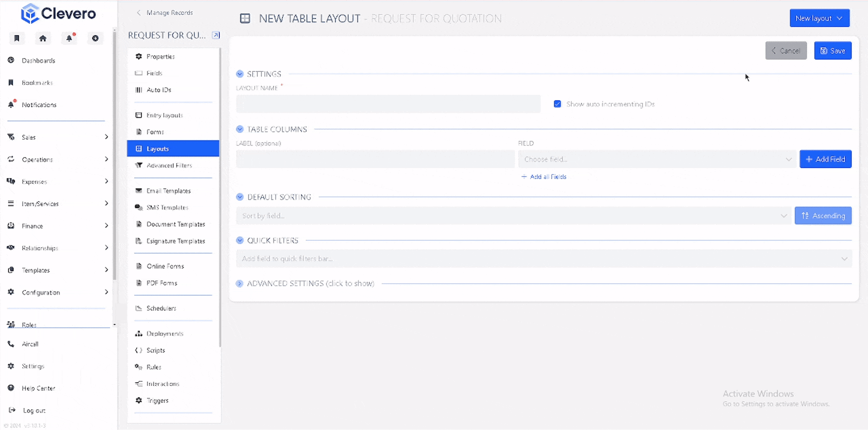The image size is (868, 430).
Task: Open record in new window icon
Action: tap(216, 35)
